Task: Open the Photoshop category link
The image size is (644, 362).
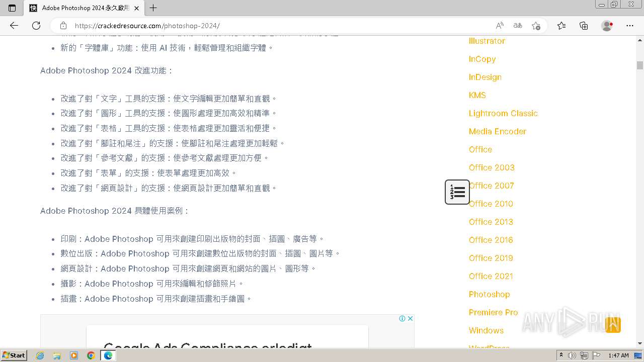Action: click(490, 294)
